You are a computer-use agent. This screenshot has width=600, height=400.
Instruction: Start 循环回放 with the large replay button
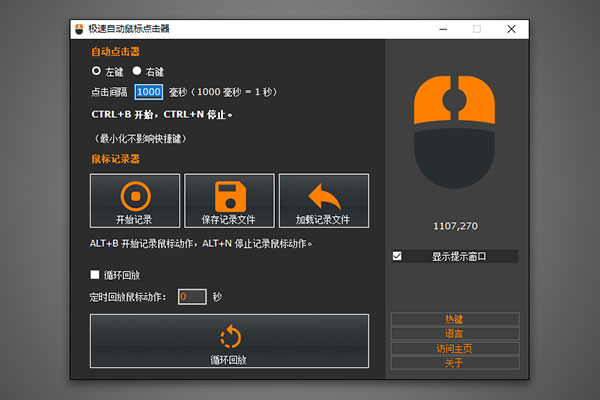coord(229,341)
